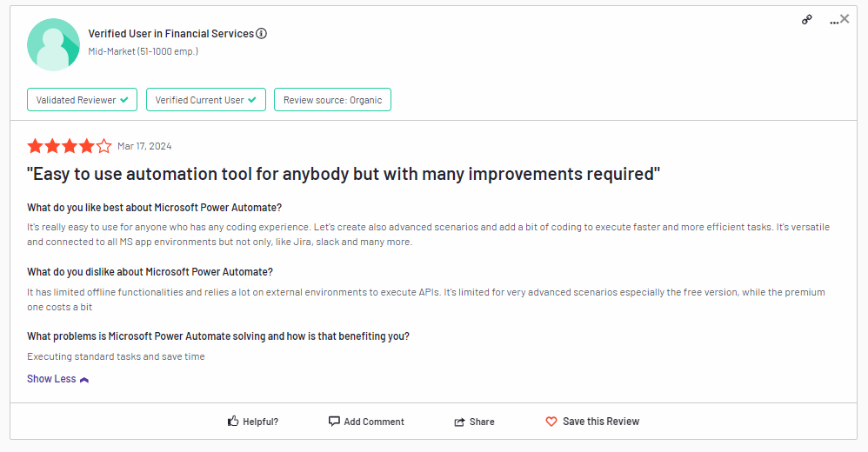Click the green check on Verified Current User

point(252,100)
